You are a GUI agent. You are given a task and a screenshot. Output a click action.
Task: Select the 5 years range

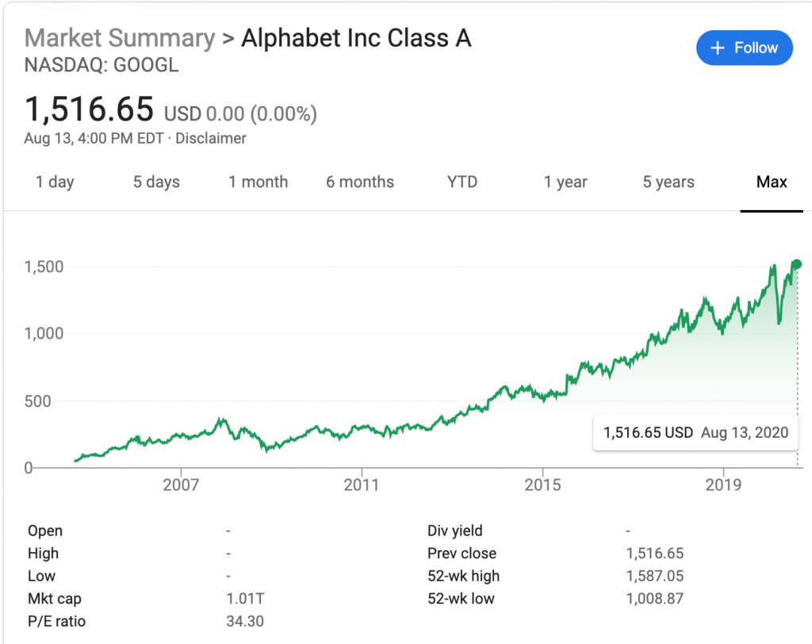(x=668, y=182)
